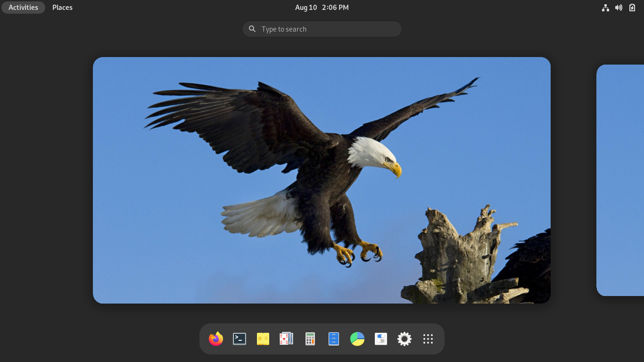The height and width of the screenshot is (362, 644).
Task: Focus the Type to search field
Action: pyautogui.click(x=322, y=29)
